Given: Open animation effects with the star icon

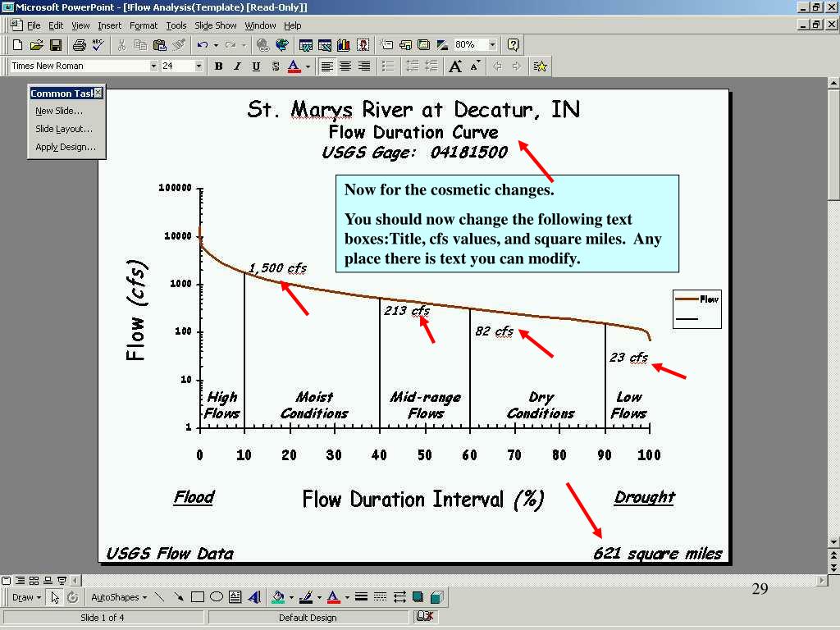Looking at the screenshot, I should [540, 66].
